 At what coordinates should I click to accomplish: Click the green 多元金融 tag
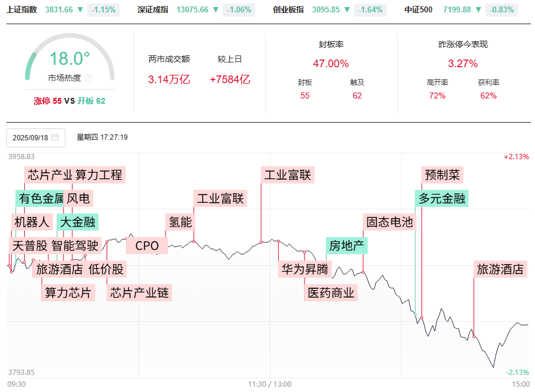click(442, 199)
